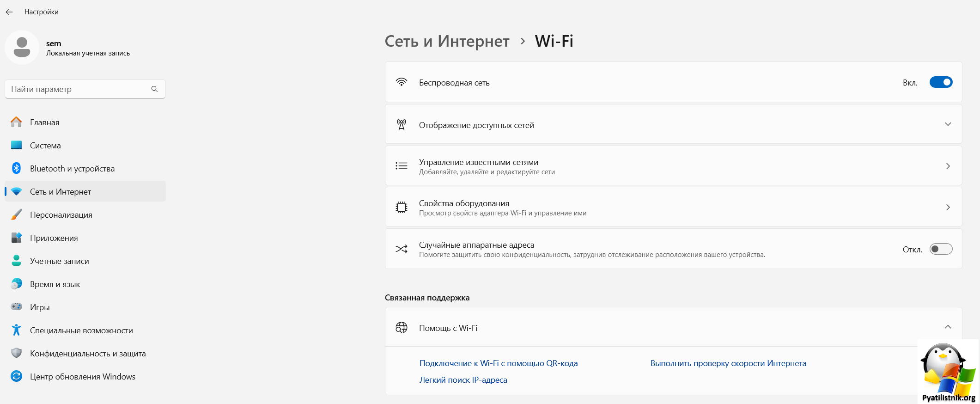The width and height of the screenshot is (980, 404).
Task: Open Легкий поиск IP-адреса link
Action: pyautogui.click(x=463, y=380)
